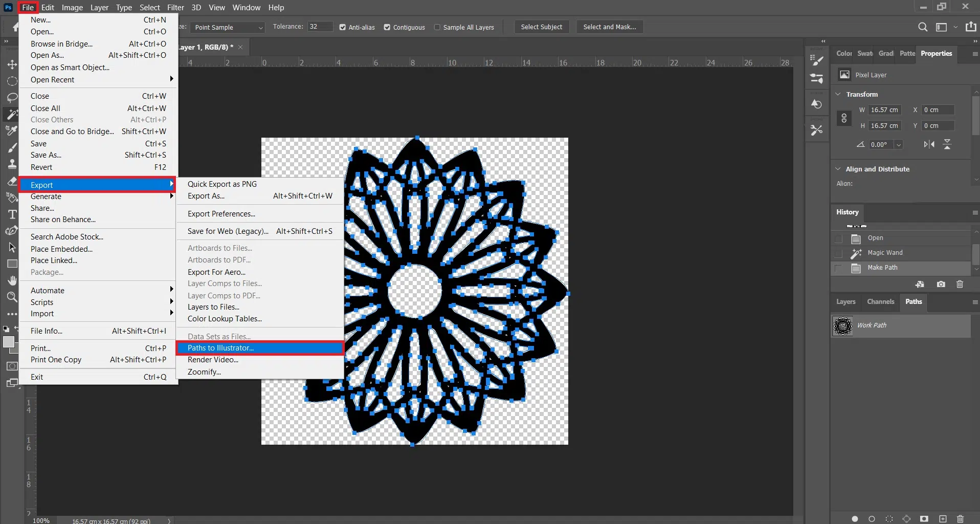Open the Point Sample size dropdown
Viewport: 980px width, 524px height.
tap(228, 28)
